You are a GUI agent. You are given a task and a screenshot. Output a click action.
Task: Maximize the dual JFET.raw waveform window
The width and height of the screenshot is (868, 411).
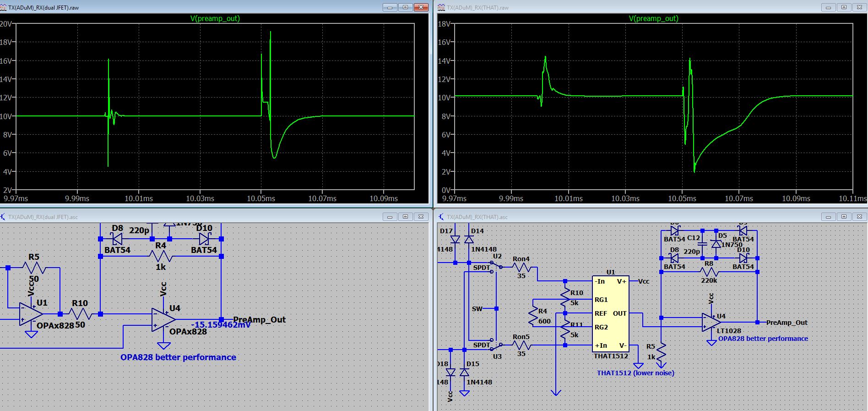tap(405, 7)
